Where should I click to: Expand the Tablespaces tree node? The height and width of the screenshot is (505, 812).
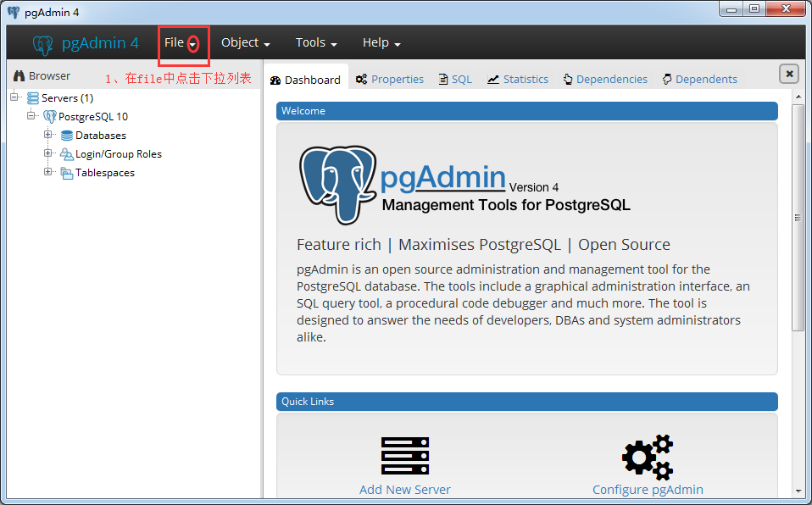(x=47, y=171)
